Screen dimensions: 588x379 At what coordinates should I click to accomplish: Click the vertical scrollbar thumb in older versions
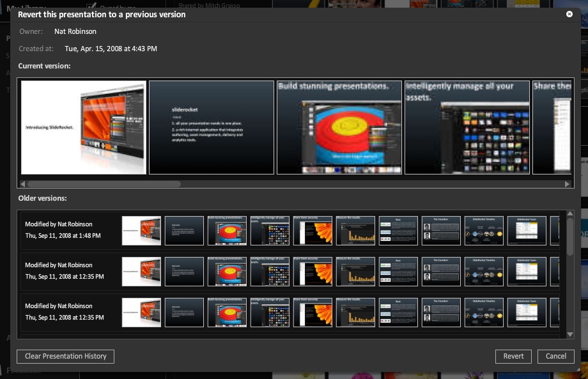(x=570, y=236)
